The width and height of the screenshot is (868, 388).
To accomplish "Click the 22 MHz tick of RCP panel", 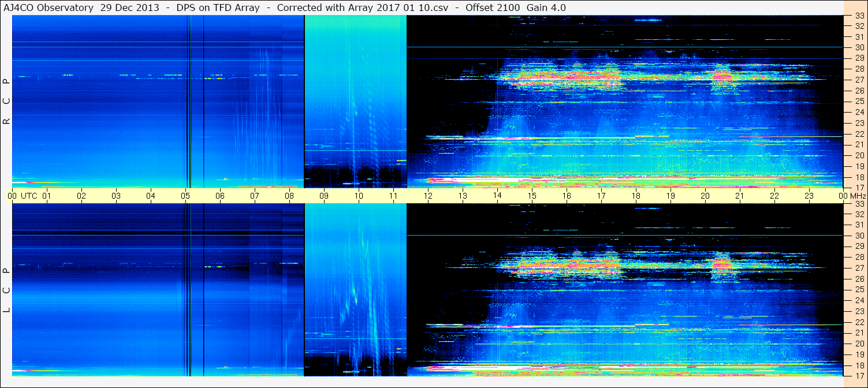I will click(x=859, y=134).
